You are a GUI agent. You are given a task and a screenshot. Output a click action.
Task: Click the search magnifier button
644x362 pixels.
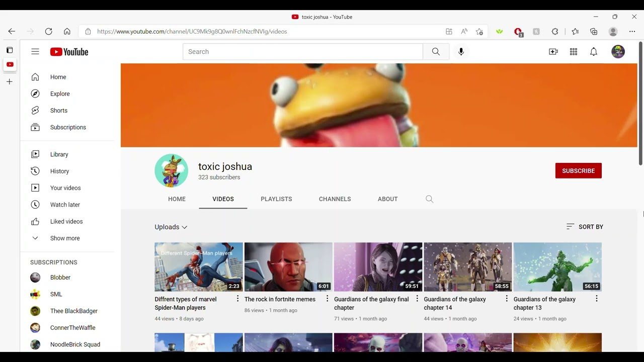(x=436, y=52)
